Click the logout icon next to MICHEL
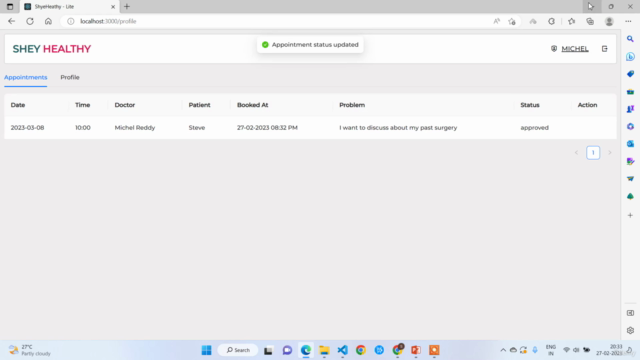This screenshot has height=360, width=640. [604, 49]
